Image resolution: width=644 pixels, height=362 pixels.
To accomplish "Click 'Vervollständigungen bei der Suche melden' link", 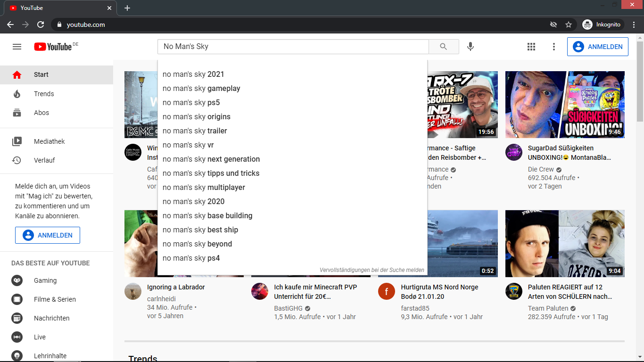I will point(372,270).
